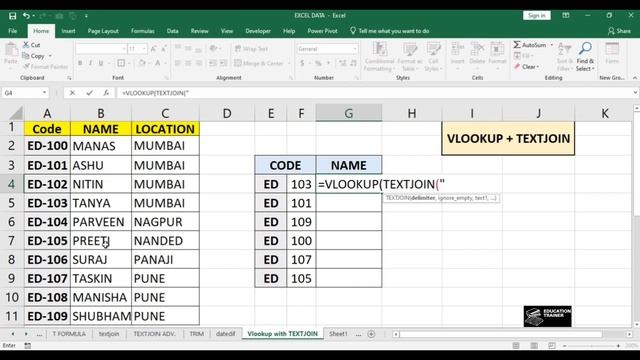This screenshot has height=360, width=640.
Task: Expand the Name Box dropdown arrow
Action: (x=44, y=93)
